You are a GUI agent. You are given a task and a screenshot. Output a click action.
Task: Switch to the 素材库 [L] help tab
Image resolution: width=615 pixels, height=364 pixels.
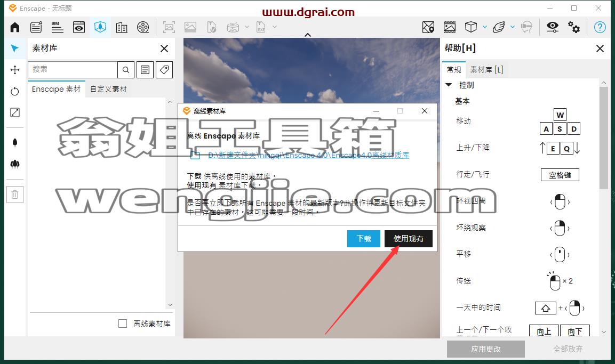coord(487,70)
